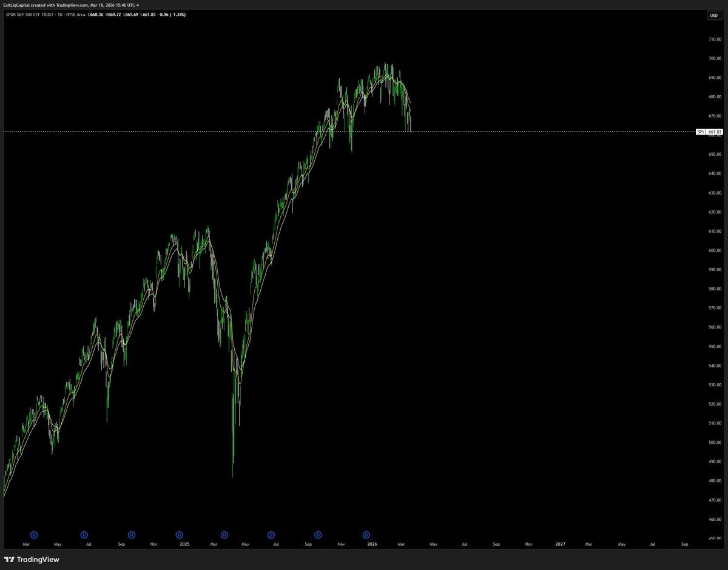728x570 pixels.
Task: Click the 580.00 price axis label
Action: coord(714,289)
